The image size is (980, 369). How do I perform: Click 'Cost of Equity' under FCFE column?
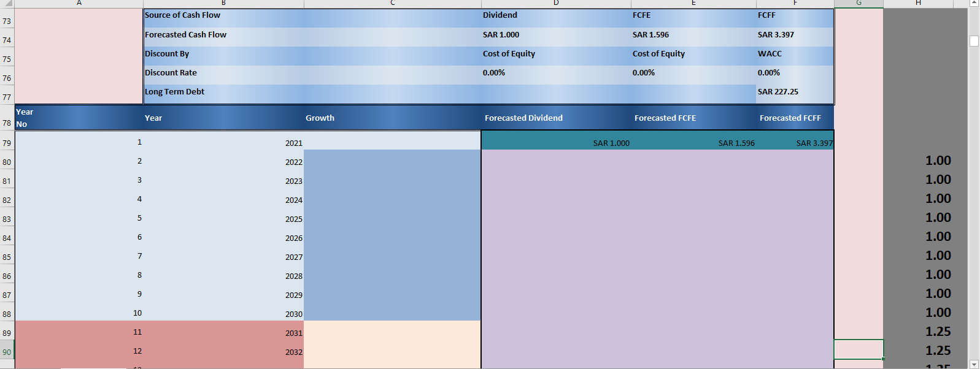(x=693, y=56)
